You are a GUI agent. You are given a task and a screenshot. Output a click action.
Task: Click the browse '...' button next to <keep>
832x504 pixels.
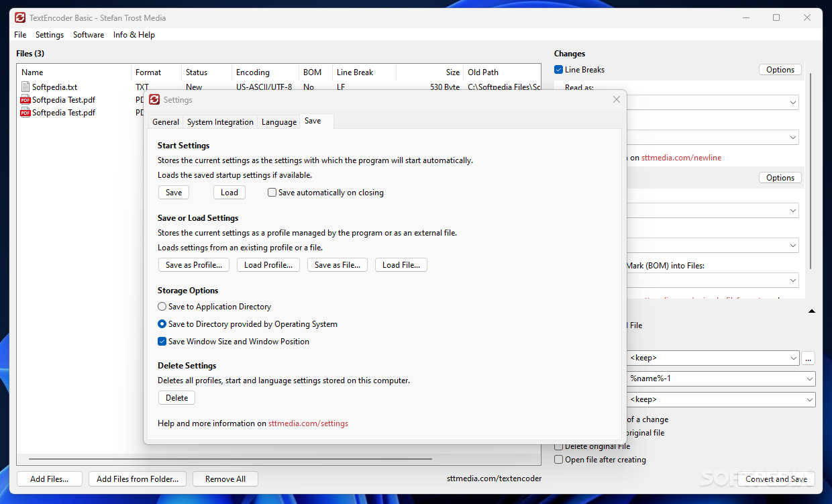coord(809,358)
